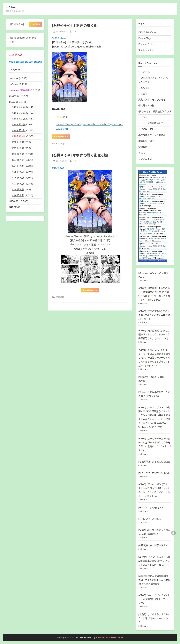This screenshot has height=644, width=180.
Task: Open the C97 同人誌 subcategory
Action: 18,184
